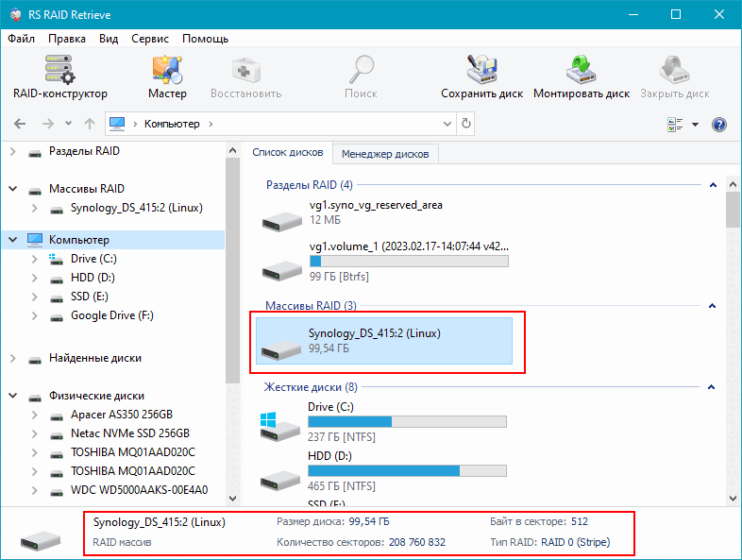The height and width of the screenshot is (560, 742).
Task: Click Drive (C:) usage bar
Action: [407, 422]
